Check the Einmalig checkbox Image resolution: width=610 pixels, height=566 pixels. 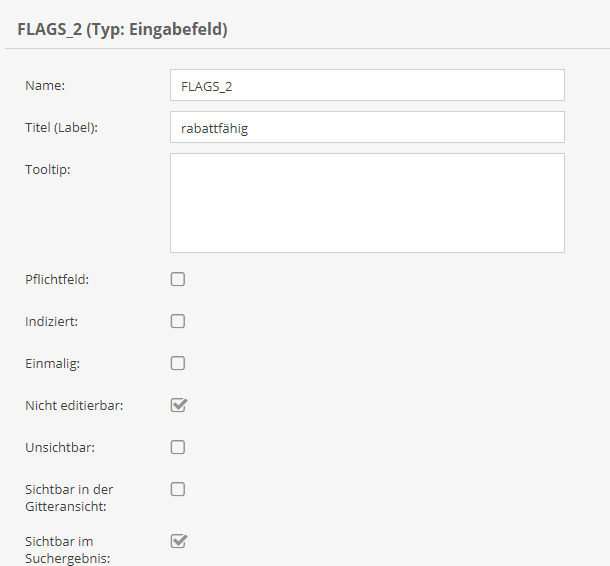tap(178, 363)
